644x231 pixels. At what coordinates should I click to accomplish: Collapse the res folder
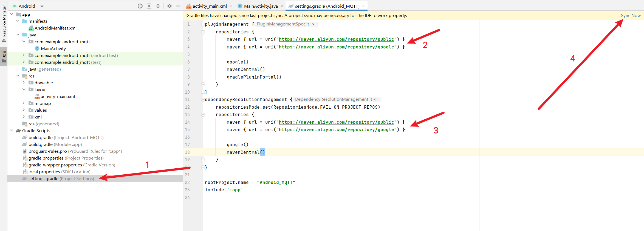18,76
